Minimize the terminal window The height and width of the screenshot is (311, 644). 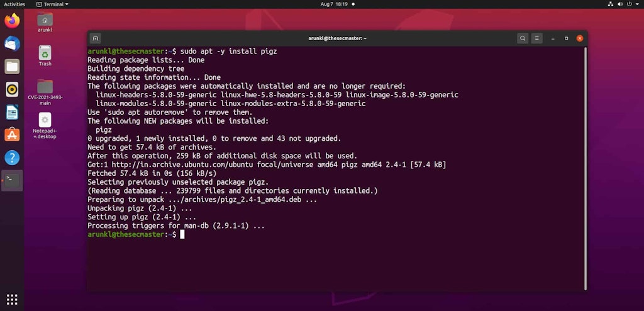coord(553,38)
